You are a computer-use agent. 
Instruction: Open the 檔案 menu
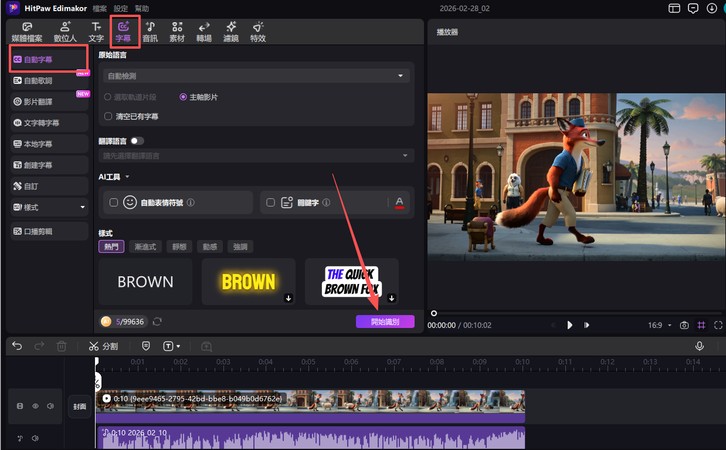pyautogui.click(x=99, y=8)
